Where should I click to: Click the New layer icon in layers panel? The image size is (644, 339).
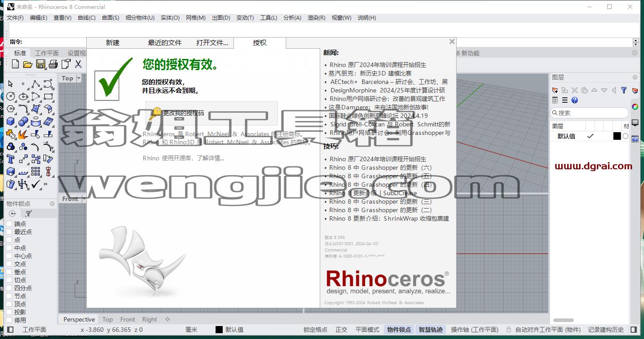click(x=555, y=90)
